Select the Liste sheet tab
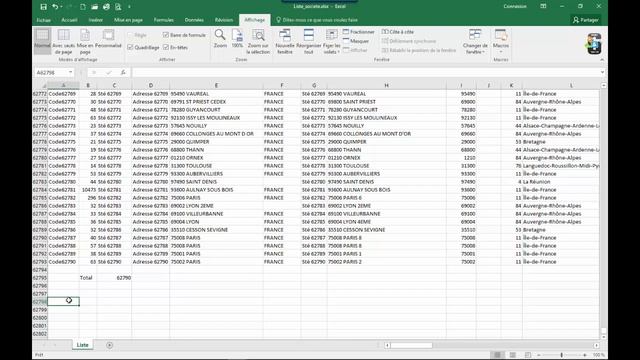The image size is (640, 360). 82,345
